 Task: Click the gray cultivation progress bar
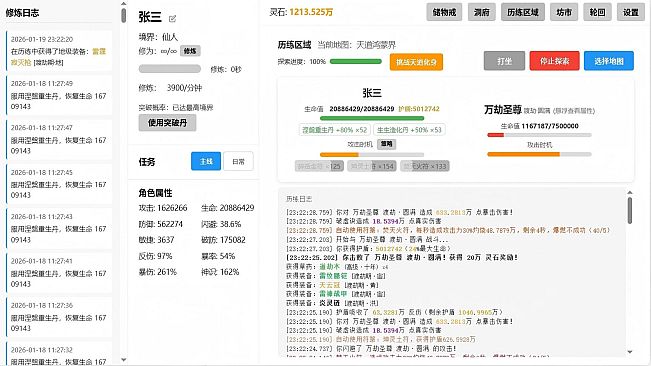[x=170, y=69]
